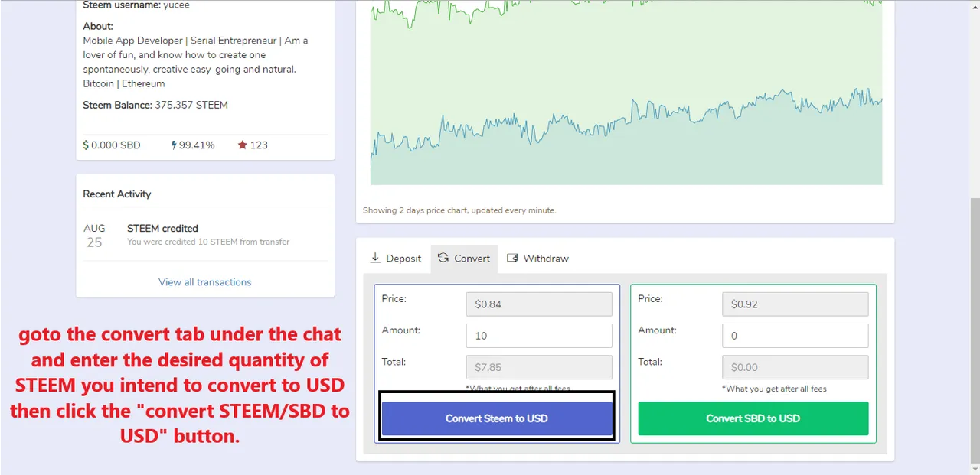The width and height of the screenshot is (980, 475).
Task: Click the SBD Amount field showing 0
Action: tap(795, 336)
